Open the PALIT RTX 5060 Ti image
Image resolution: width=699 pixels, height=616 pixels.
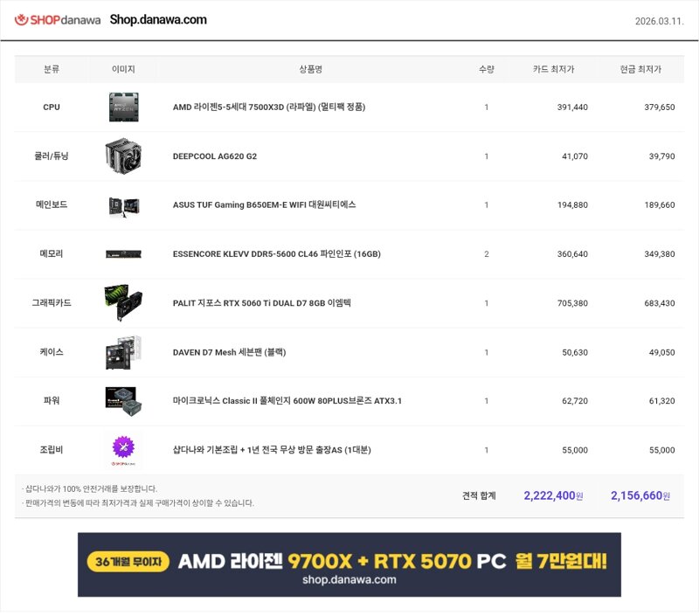pyautogui.click(x=123, y=302)
